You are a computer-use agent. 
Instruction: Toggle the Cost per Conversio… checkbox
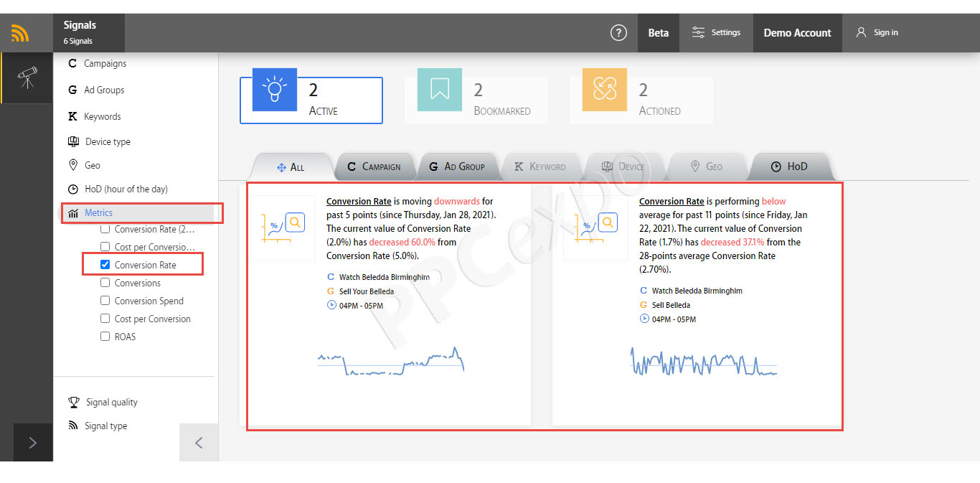tap(105, 247)
